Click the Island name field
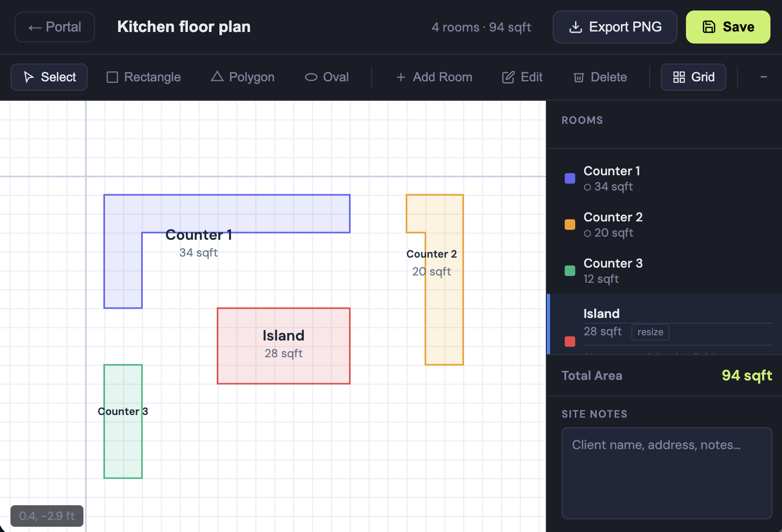The height and width of the screenshot is (532, 782). coord(678,314)
